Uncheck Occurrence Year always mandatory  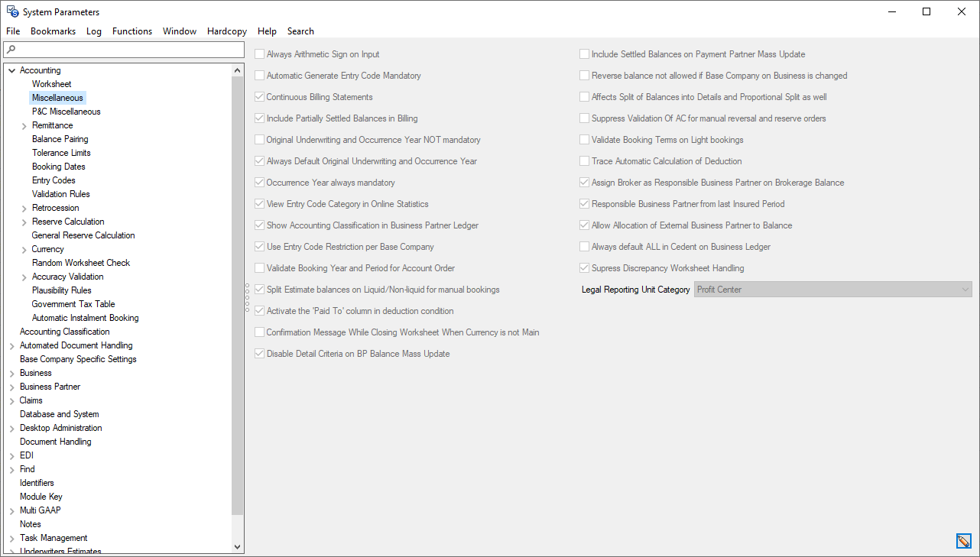coord(259,183)
